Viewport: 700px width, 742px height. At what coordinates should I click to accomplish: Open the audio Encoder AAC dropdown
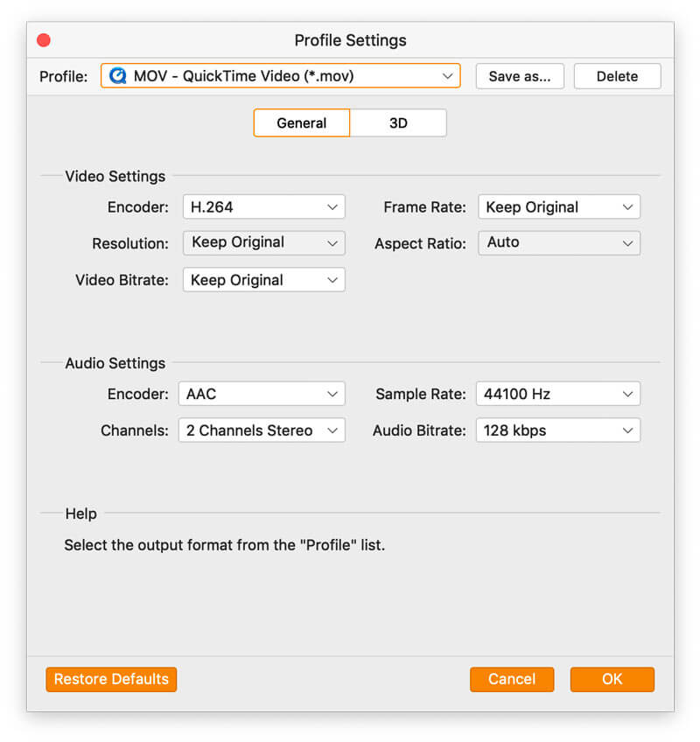click(262, 394)
